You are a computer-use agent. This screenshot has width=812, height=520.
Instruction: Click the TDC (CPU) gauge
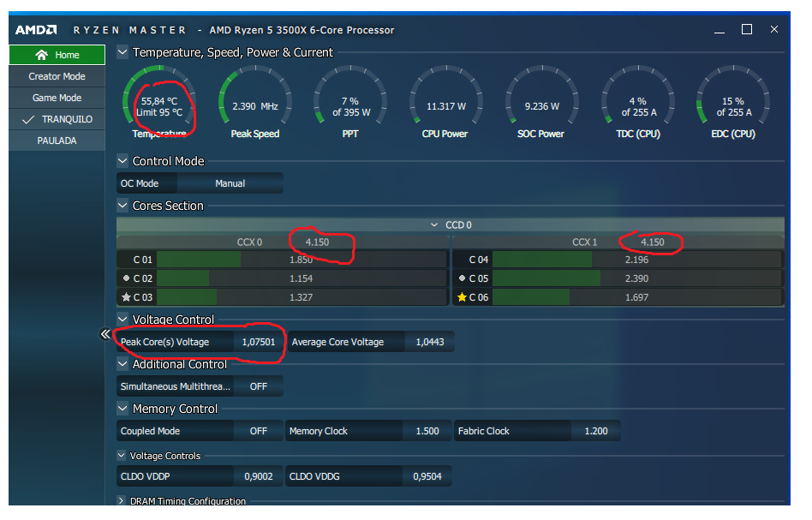point(638,103)
